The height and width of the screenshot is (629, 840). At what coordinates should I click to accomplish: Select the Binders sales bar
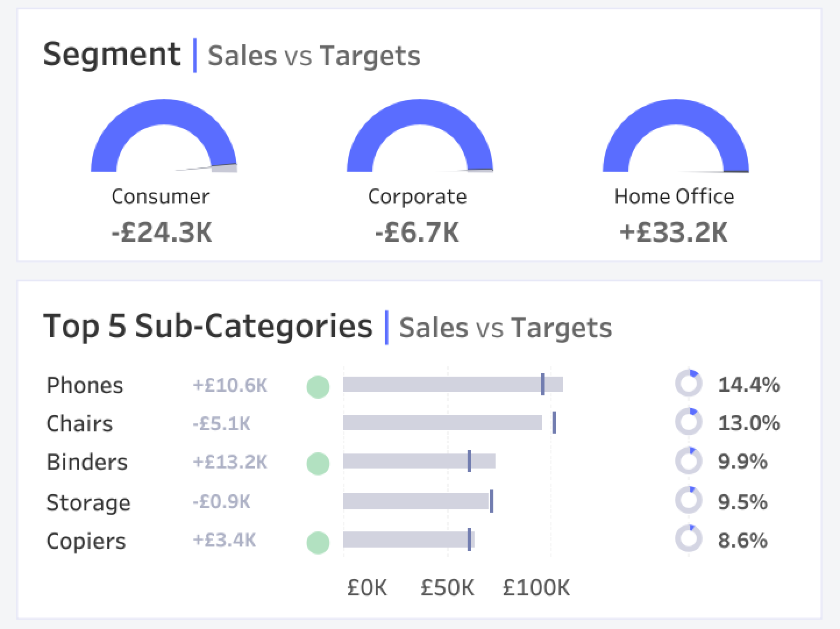point(419,461)
